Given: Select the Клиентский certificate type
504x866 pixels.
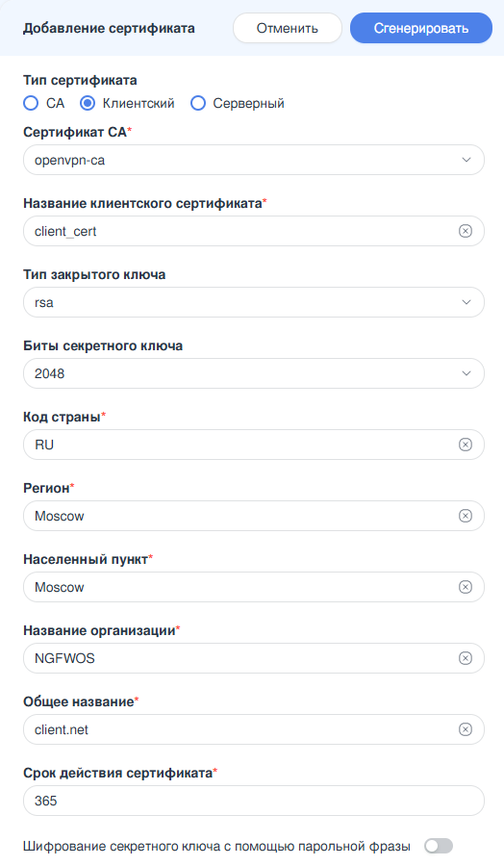Looking at the screenshot, I should tap(88, 103).
